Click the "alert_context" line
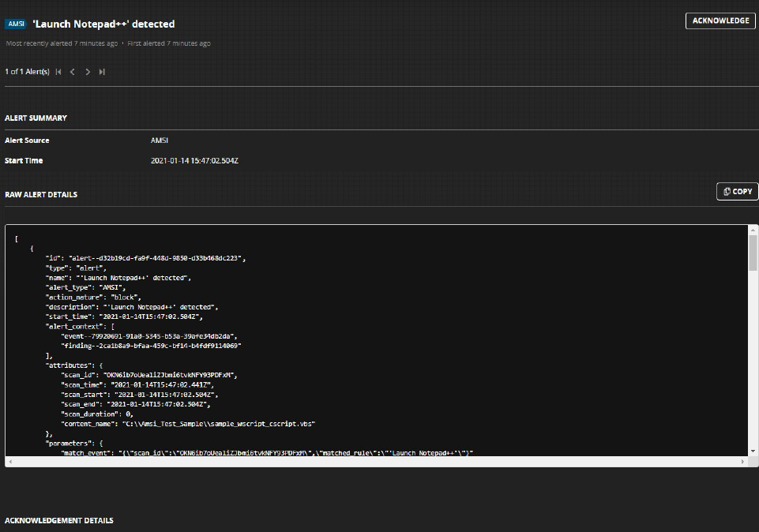 click(x=80, y=327)
